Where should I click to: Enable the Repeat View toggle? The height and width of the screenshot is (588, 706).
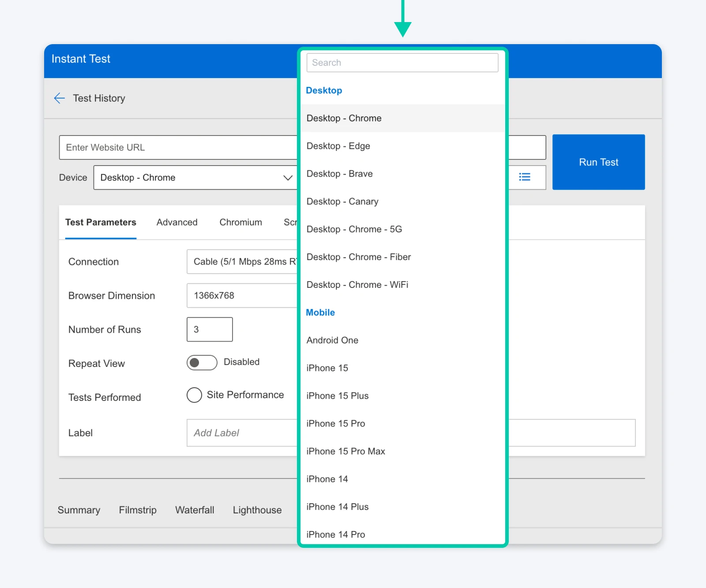[202, 362]
